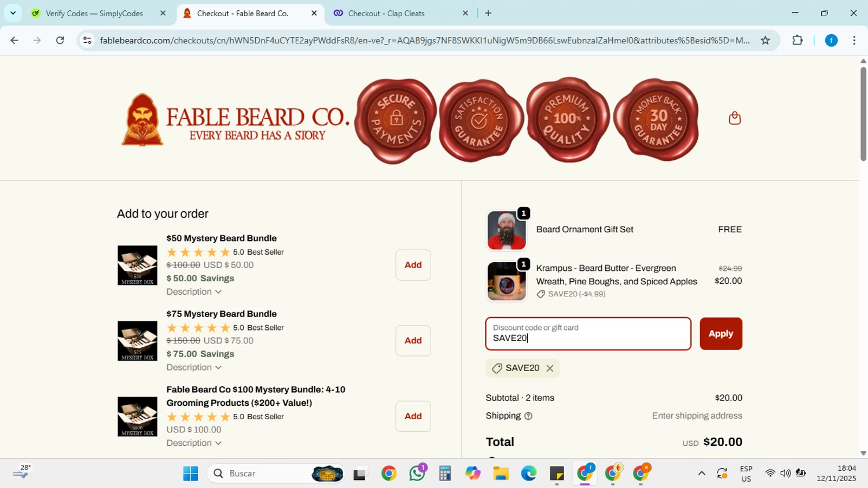Image resolution: width=868 pixels, height=488 pixels.
Task: Go forward with the browser forward arrow
Action: coord(37,40)
